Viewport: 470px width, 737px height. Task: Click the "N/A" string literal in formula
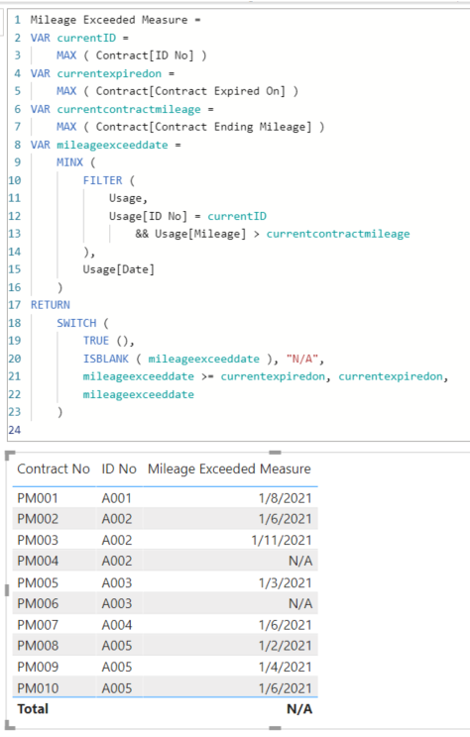point(302,359)
